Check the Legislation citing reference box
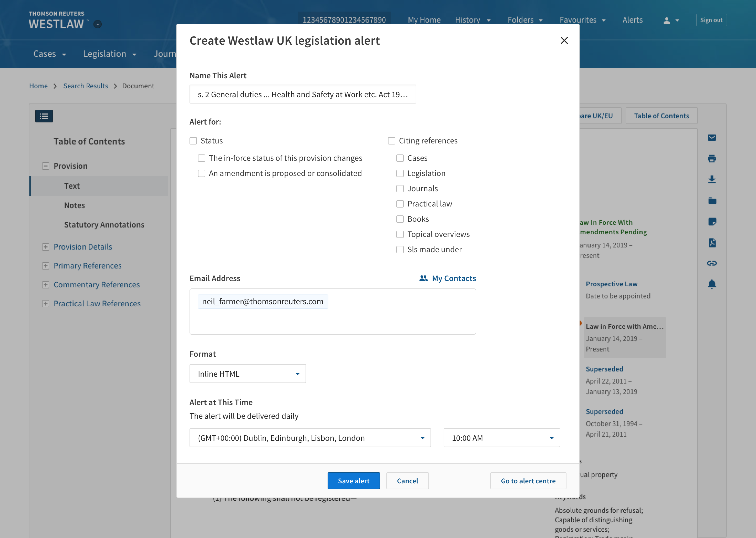Viewport: 756px width, 538px height. pos(400,173)
